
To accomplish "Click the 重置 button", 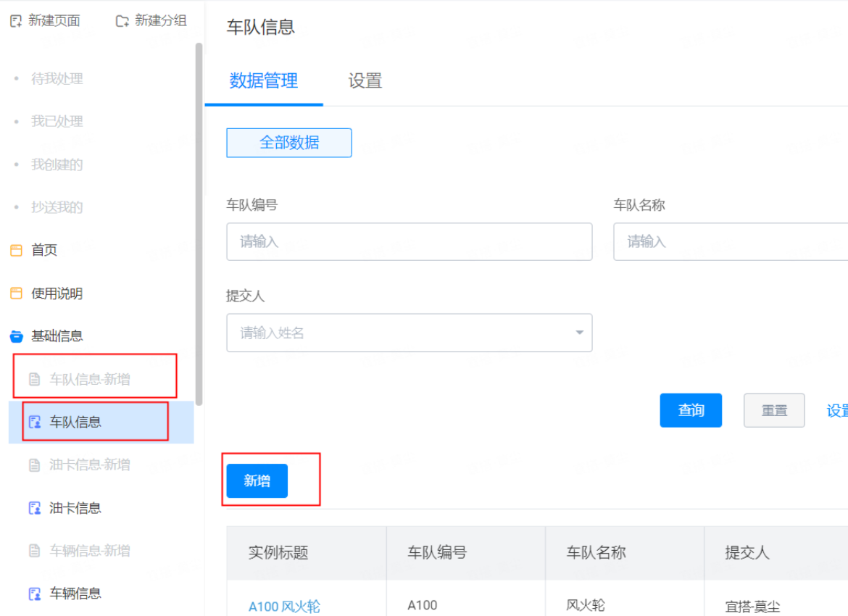I will coord(774,410).
